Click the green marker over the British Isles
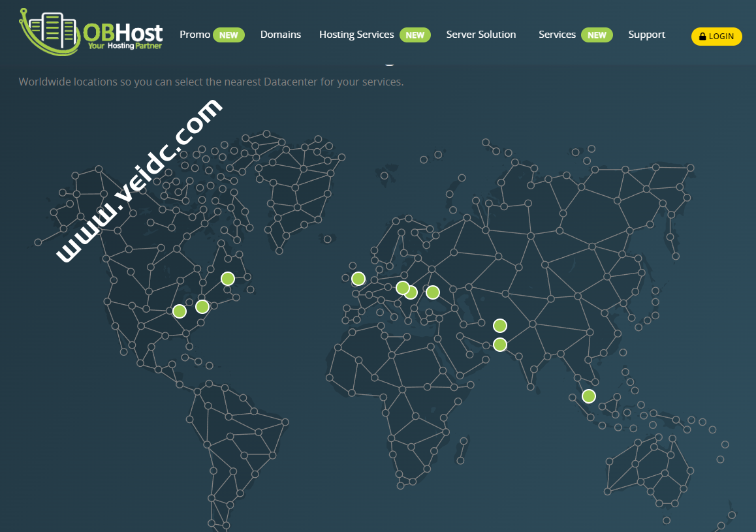Screen dimensions: 756x532 pos(358,279)
